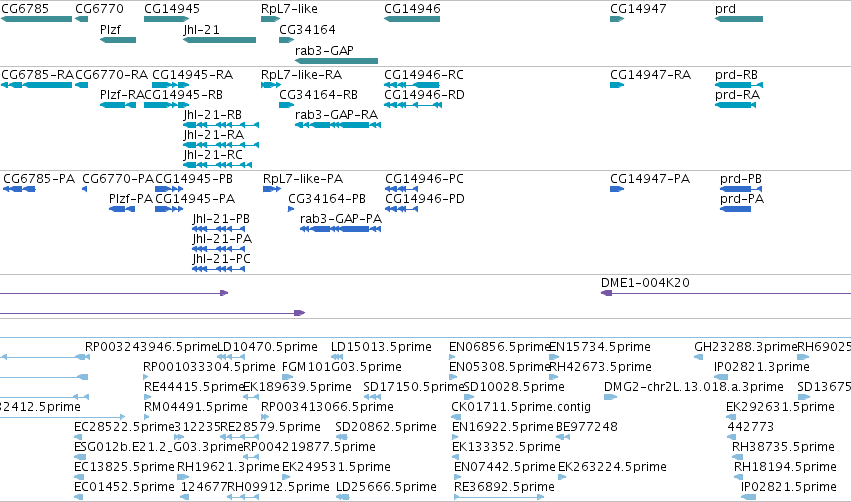This screenshot has height=502, width=851.
Task: Select the RE36892.5prime EST
Action: [499, 497]
